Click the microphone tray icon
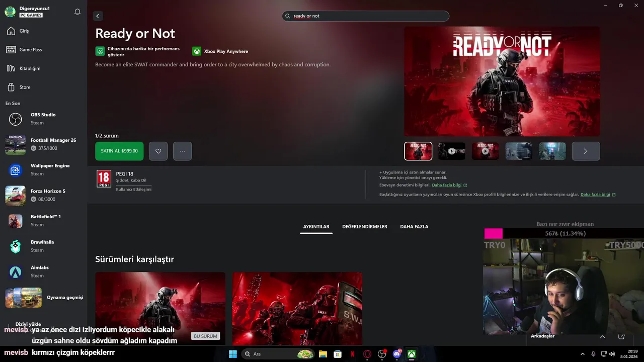Image resolution: width=644 pixels, height=362 pixels. (x=593, y=354)
